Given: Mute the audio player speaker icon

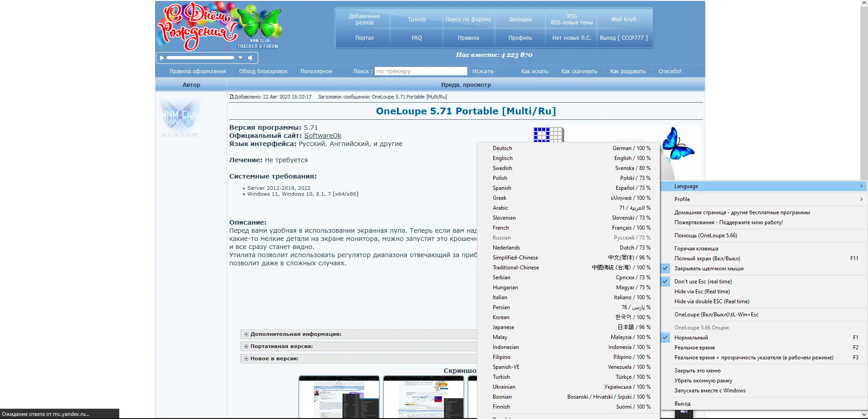Looking at the screenshot, I should (250, 58).
